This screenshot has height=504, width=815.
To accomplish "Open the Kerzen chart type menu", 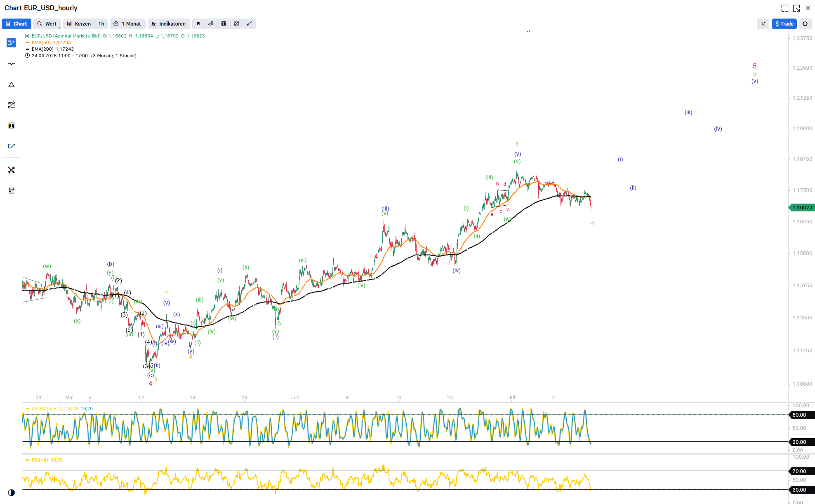I will click(79, 24).
